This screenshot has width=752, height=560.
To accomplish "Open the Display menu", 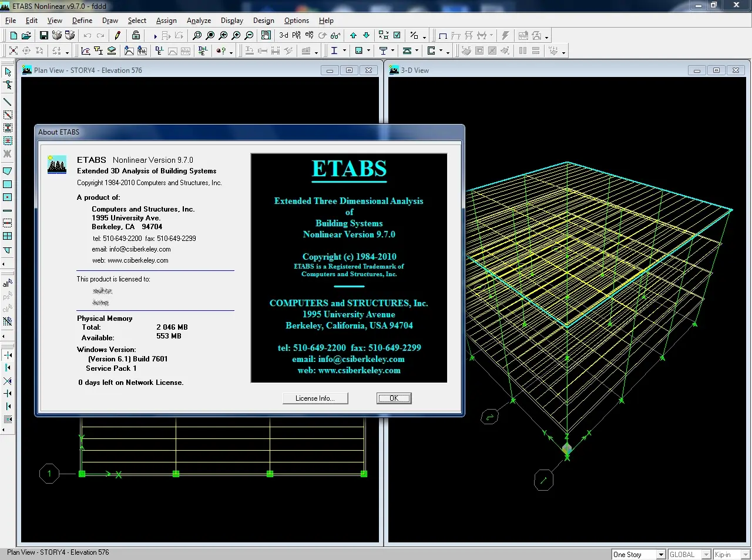I will pyautogui.click(x=232, y=20).
